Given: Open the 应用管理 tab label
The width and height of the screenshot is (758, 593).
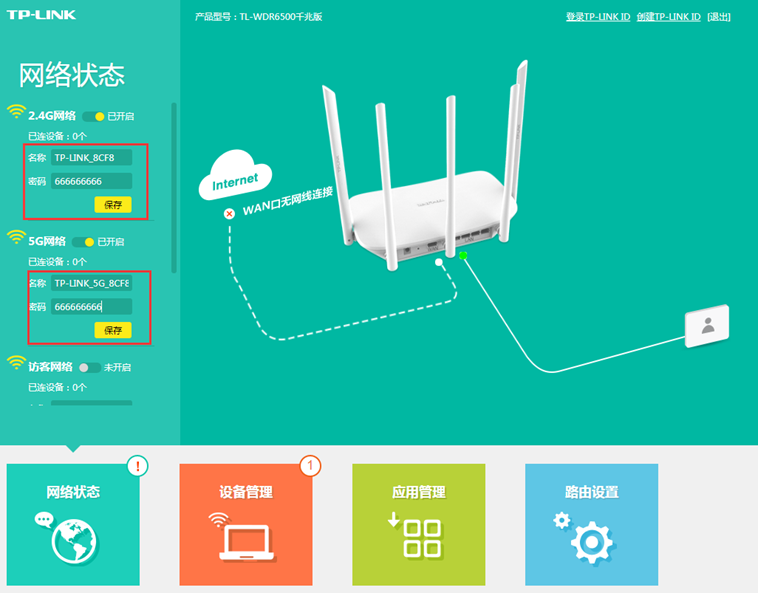Looking at the screenshot, I should [419, 492].
